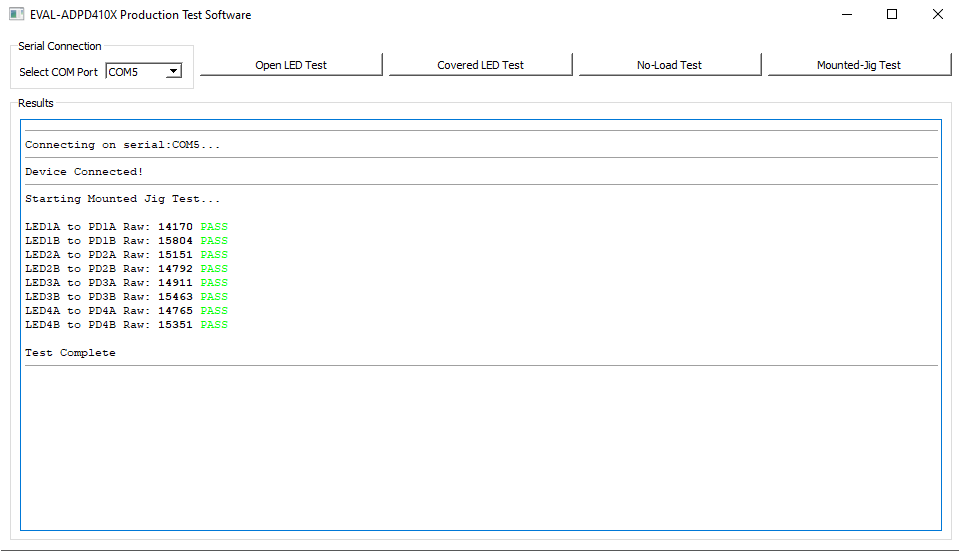Click the 'Connecting on serial:COM5...' log line

pos(122,145)
